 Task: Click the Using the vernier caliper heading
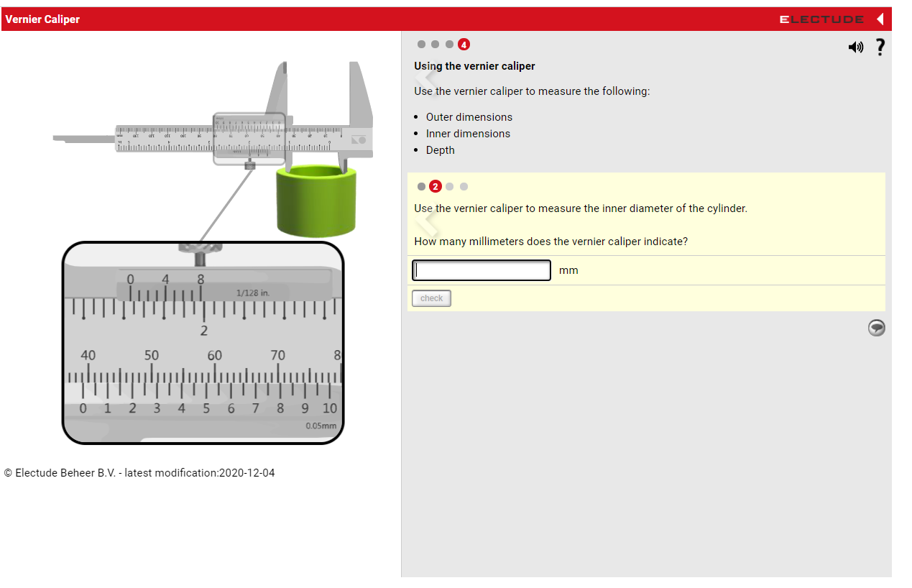(474, 65)
